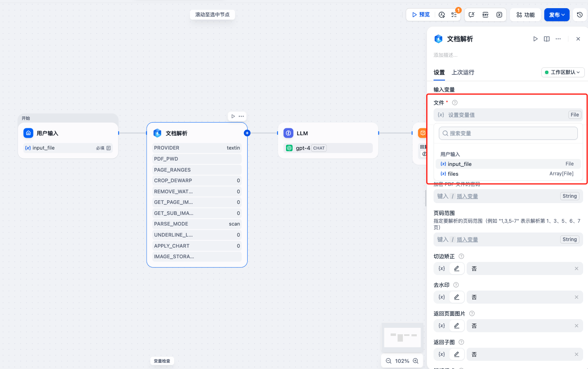Click the version history icon at top right
This screenshot has width=588, height=369.
579,14
